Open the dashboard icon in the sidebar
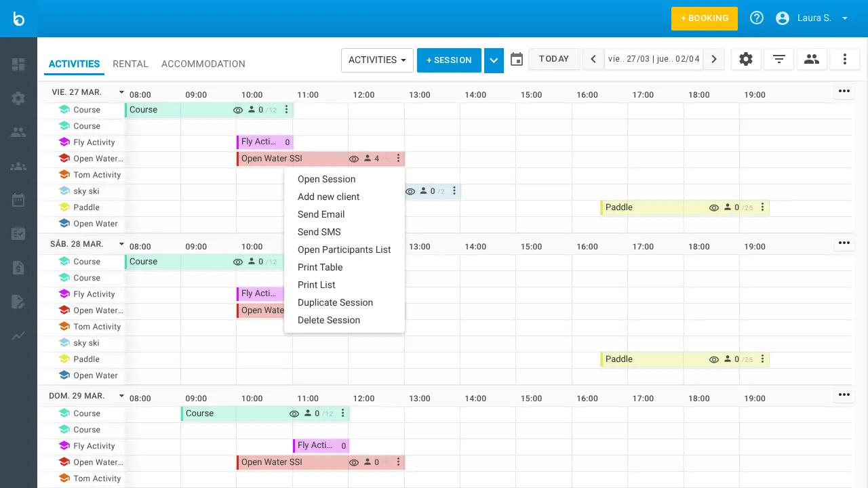The height and width of the screenshot is (488, 868). click(x=18, y=64)
